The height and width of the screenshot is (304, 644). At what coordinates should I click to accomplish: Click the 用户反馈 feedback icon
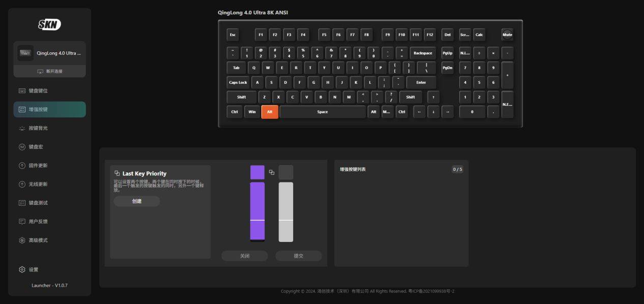(22, 222)
